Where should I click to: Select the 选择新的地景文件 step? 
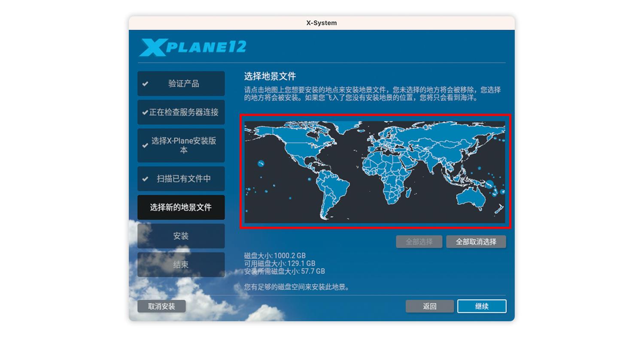coord(181,207)
